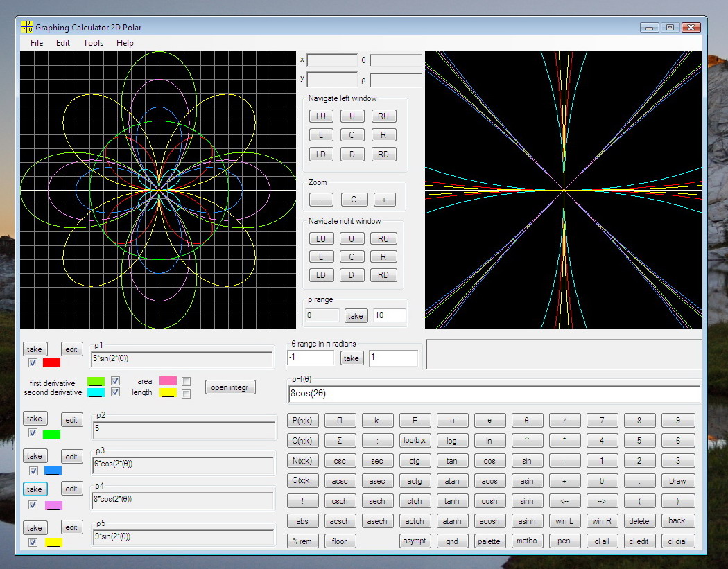Toggle the second derivative checkbox

coord(116,392)
